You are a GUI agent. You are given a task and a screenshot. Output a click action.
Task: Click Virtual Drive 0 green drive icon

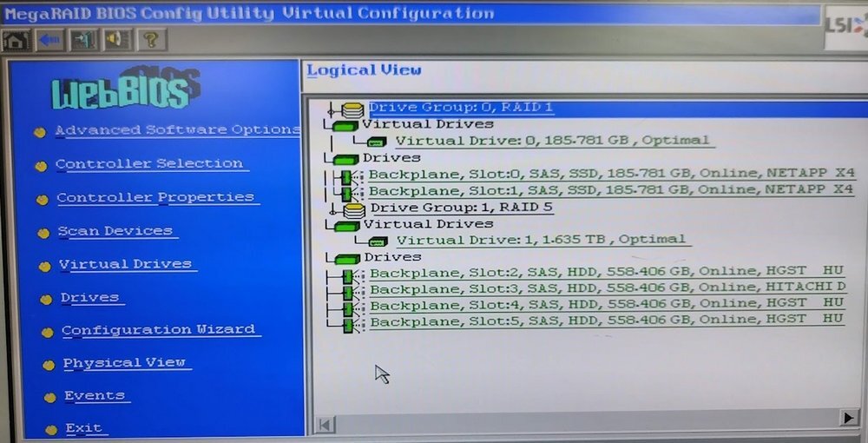tap(377, 142)
